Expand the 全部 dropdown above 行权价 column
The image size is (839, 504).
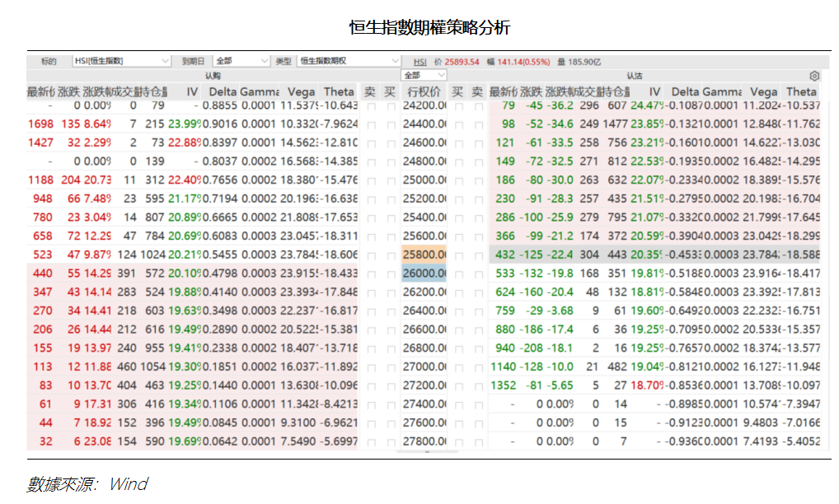click(x=424, y=76)
